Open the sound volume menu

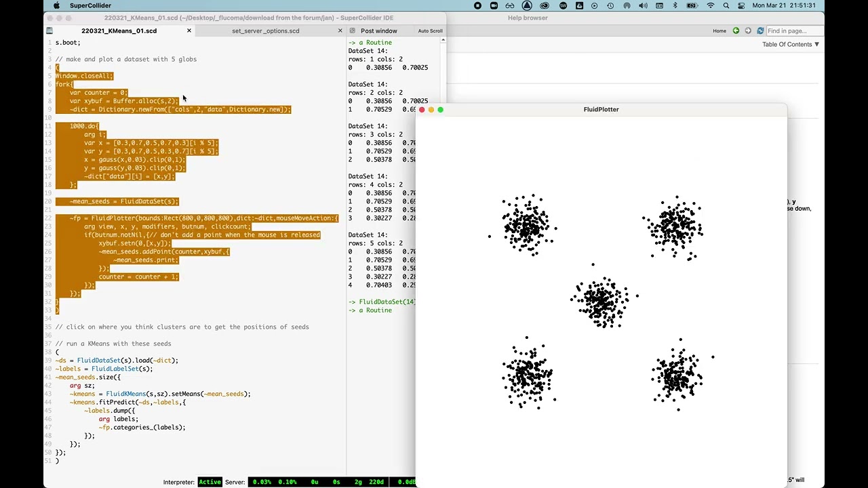click(x=643, y=5)
